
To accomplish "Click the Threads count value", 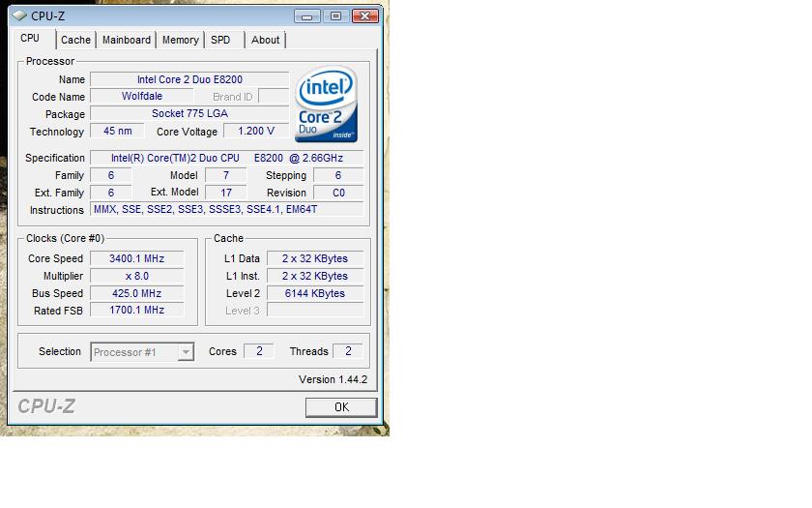I will click(x=347, y=351).
